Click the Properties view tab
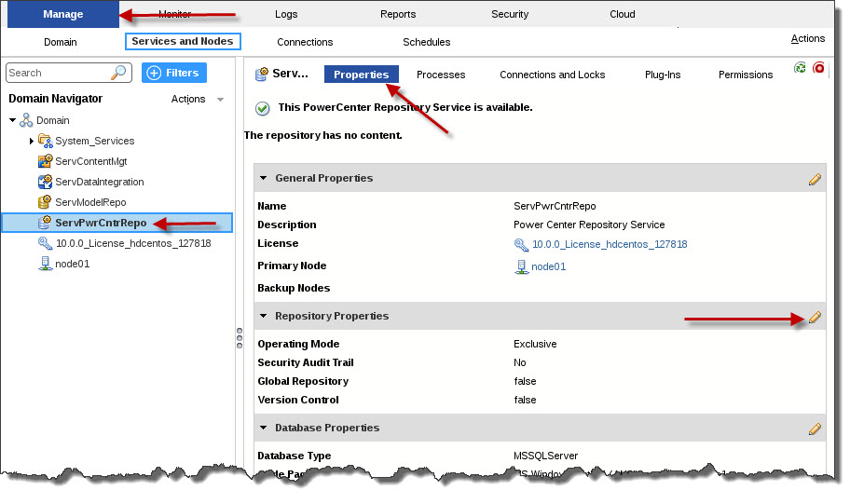This screenshot has width=850, height=504. click(x=361, y=75)
